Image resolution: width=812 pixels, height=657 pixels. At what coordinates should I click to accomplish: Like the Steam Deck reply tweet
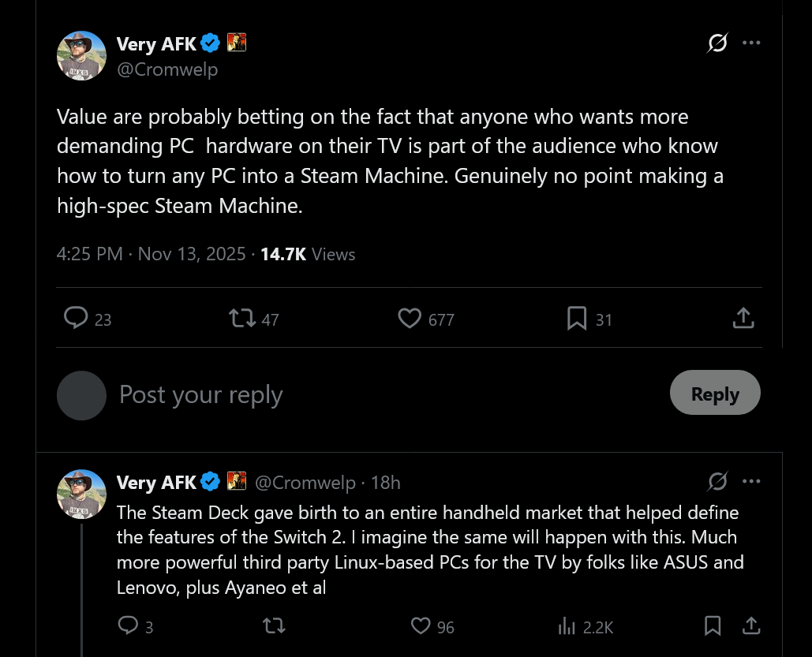pos(420,625)
